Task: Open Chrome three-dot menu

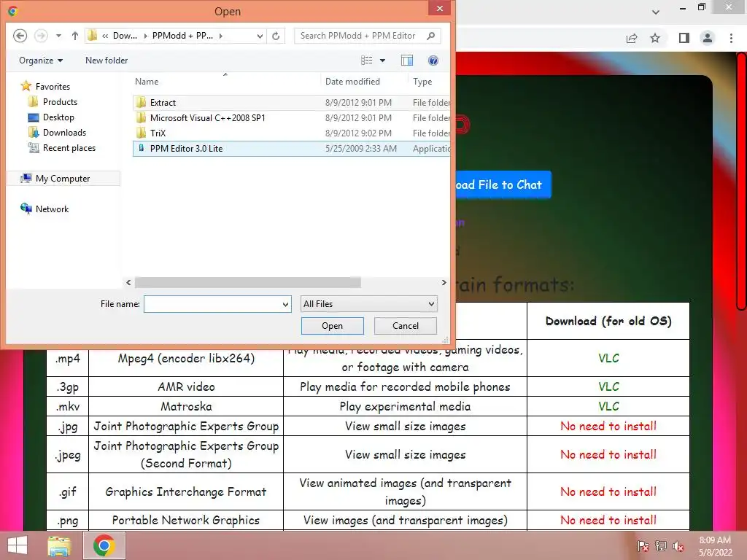Action: tap(731, 38)
